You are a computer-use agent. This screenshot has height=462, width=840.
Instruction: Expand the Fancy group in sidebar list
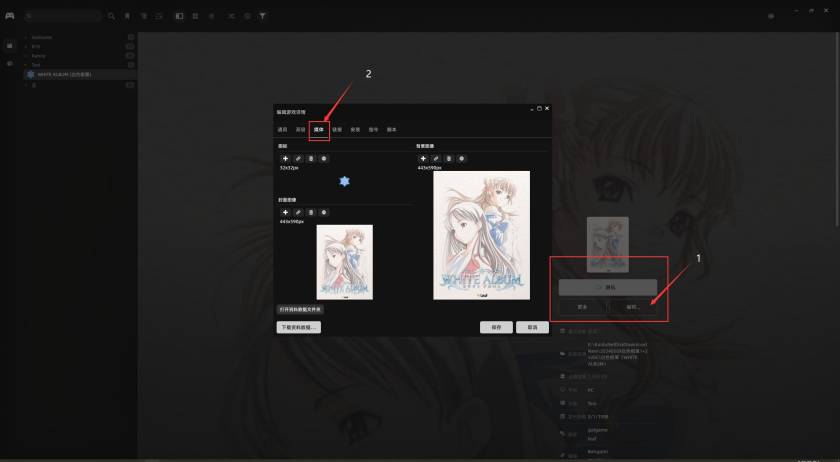coord(38,56)
